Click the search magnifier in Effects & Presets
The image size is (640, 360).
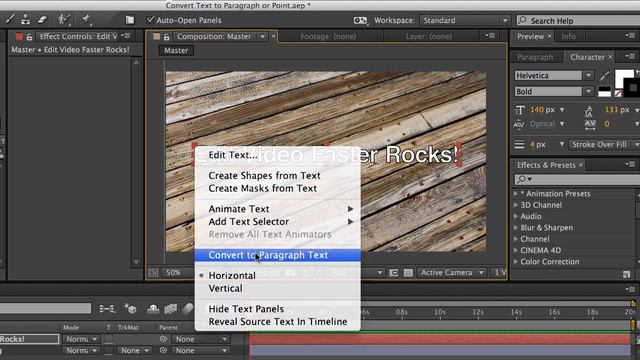click(523, 179)
